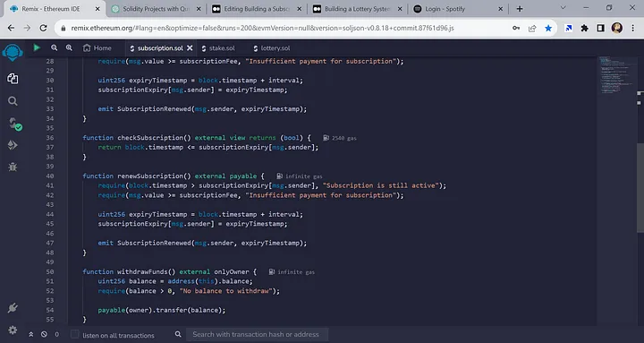Viewport: 644px width, 343px height.
Task: Click "Subscription is still active" string
Action: coord(381,185)
